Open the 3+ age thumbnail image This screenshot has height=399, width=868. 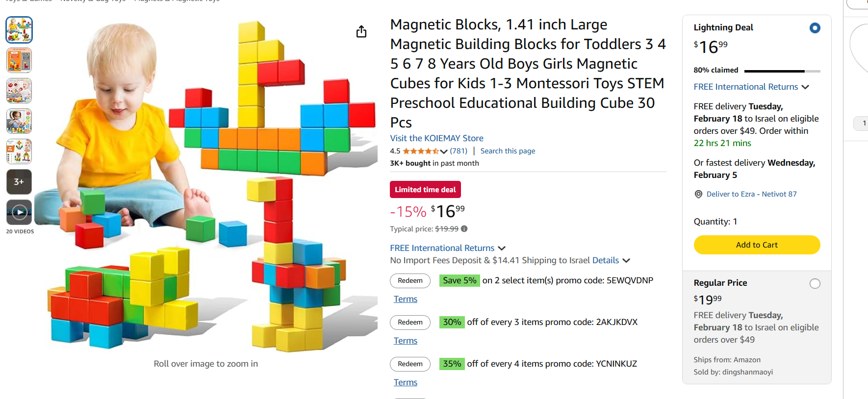point(19,182)
